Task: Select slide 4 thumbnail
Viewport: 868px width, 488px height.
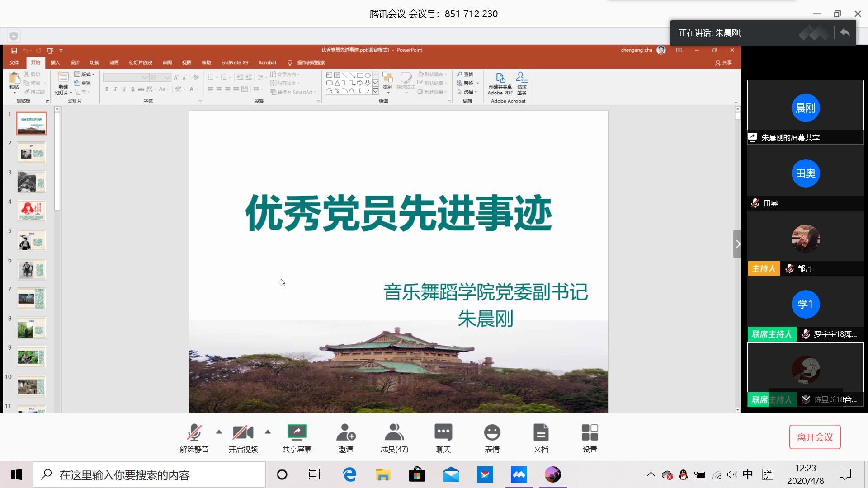Action: [31, 211]
